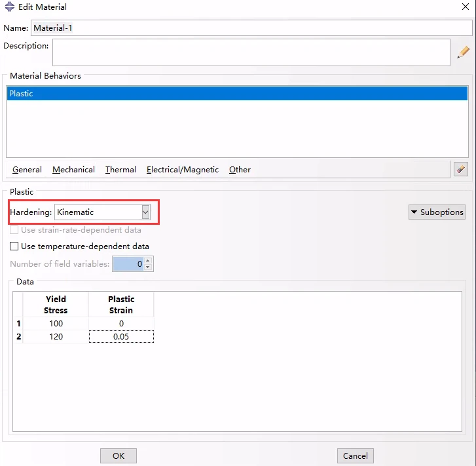Select the plastic strain cell with 0.05
Screen dimensions: 476x466
(x=121, y=336)
